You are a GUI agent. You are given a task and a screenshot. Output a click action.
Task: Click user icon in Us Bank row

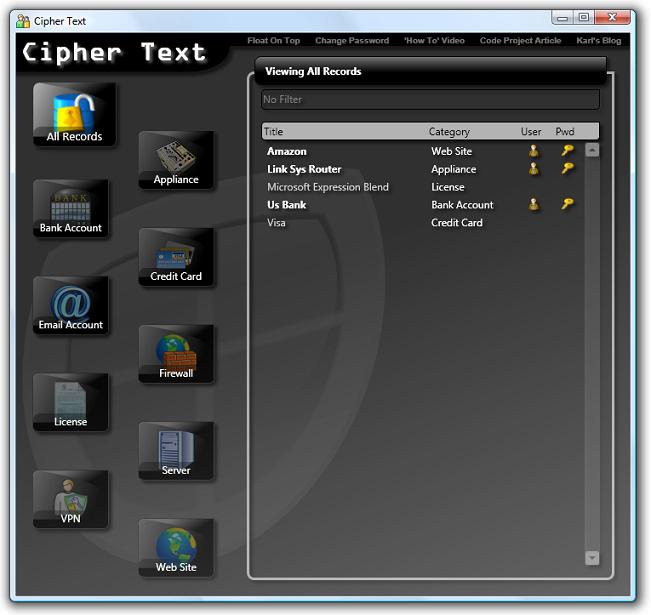534,204
